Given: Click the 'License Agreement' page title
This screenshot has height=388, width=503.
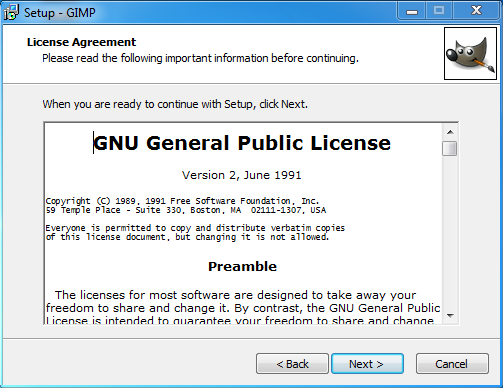Looking at the screenshot, I should tap(81, 42).
